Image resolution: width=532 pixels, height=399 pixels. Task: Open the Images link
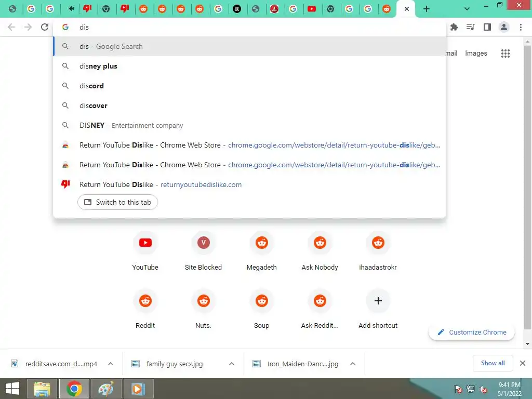coord(476,54)
